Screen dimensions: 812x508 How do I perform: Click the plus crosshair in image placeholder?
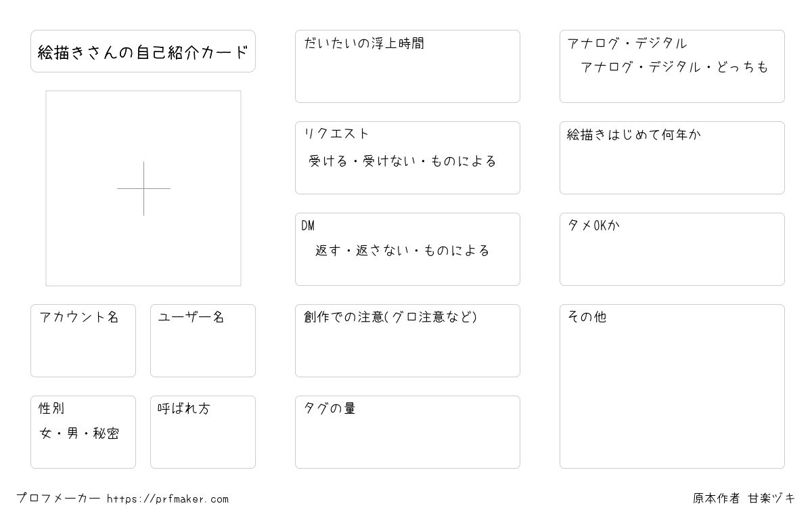click(x=143, y=188)
